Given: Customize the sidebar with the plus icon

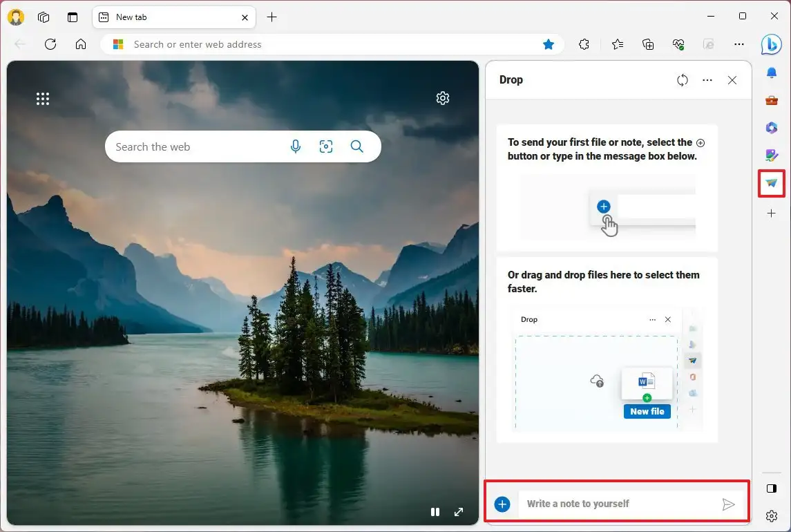Looking at the screenshot, I should [x=771, y=213].
